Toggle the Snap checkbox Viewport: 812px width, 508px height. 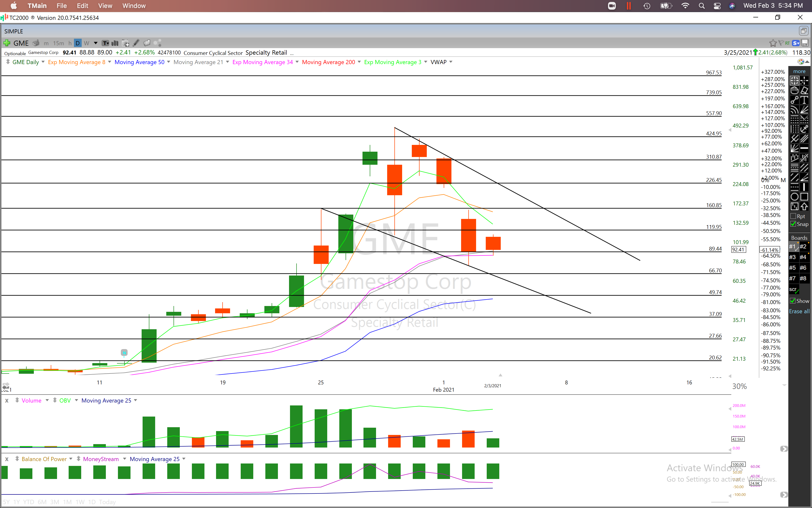point(793,224)
